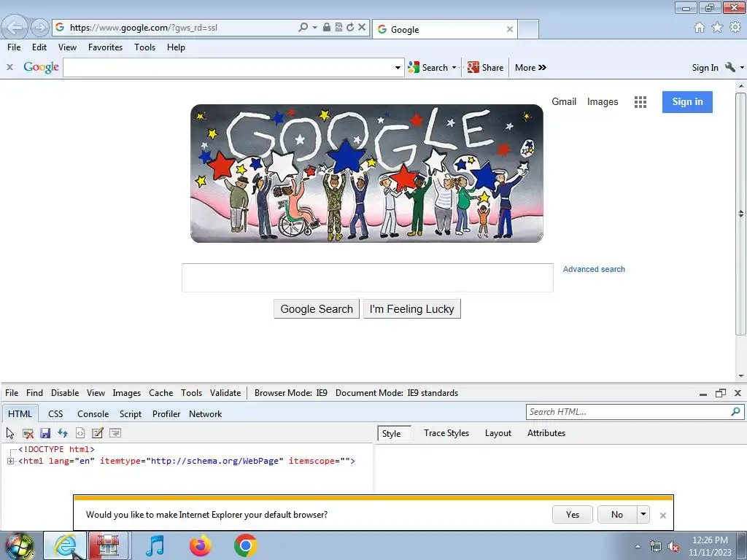Click Yes on default browser prompt
The height and width of the screenshot is (560, 747).
point(572,514)
